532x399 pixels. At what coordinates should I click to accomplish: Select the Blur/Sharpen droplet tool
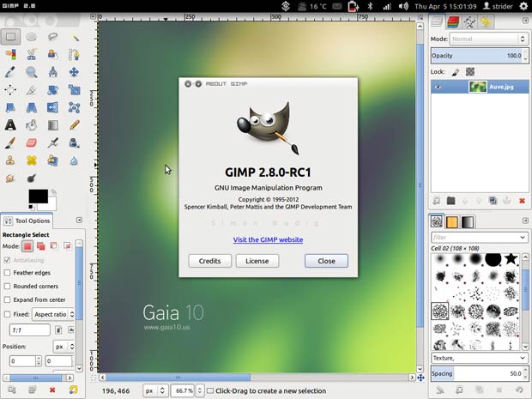tap(75, 160)
